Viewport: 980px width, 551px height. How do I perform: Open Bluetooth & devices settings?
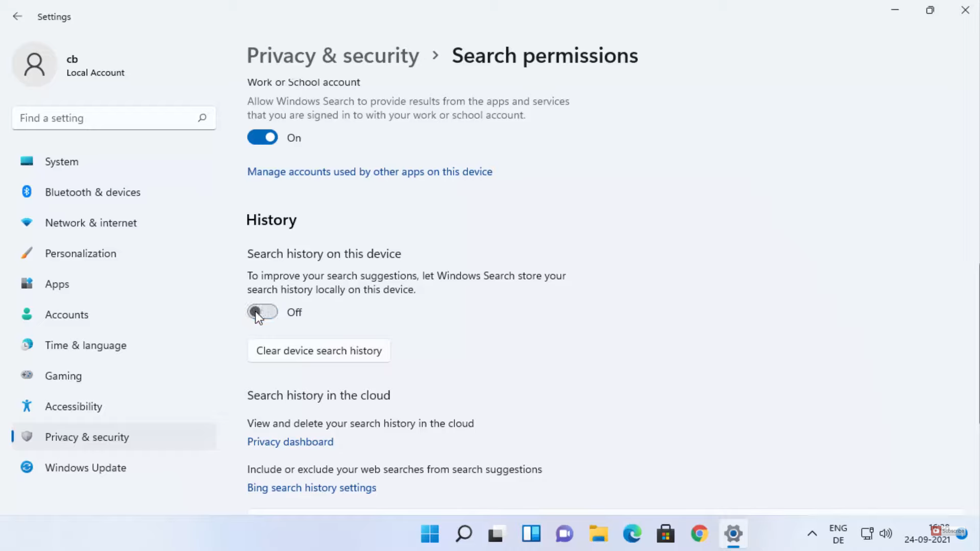tap(92, 192)
